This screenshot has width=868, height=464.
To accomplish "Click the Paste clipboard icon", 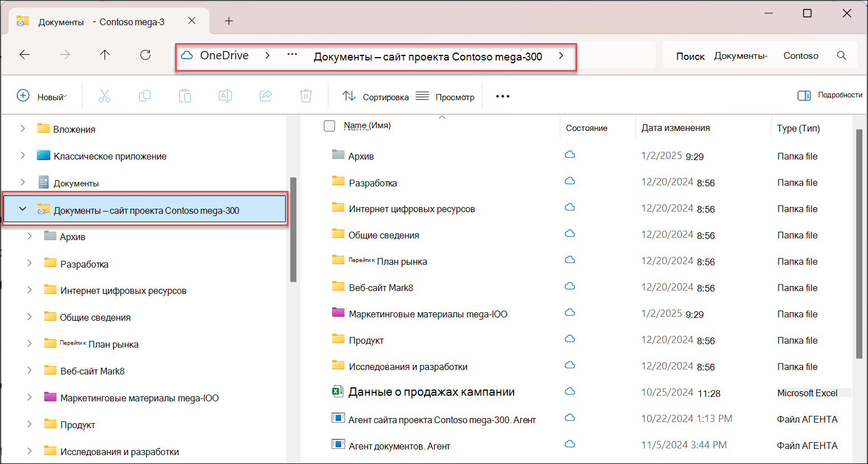I will click(185, 96).
